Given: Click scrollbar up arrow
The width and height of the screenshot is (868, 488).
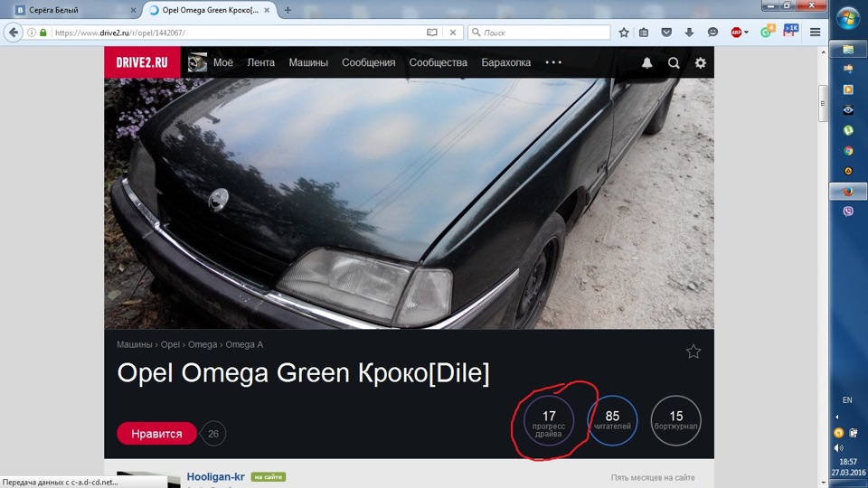Looking at the screenshot, I should tap(823, 52).
